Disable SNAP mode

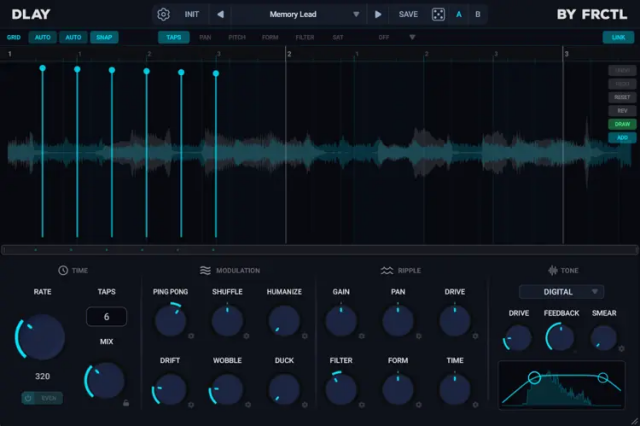104,37
